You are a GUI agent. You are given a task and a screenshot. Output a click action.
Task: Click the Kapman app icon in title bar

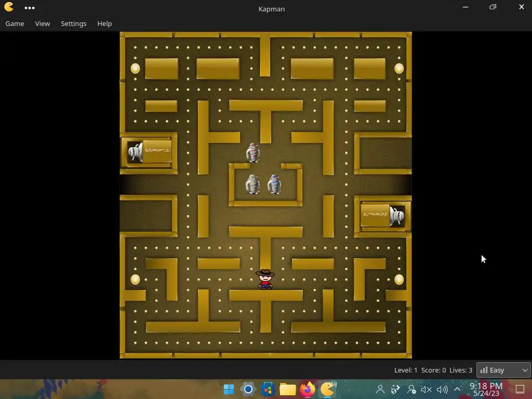[x=9, y=7]
